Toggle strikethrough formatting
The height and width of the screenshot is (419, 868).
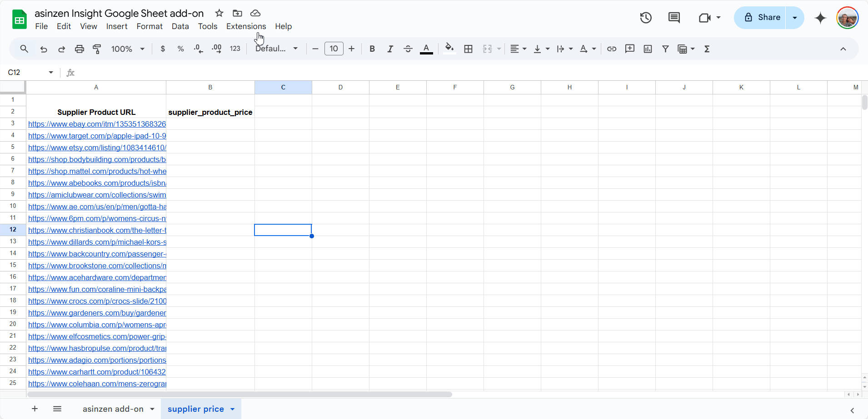[x=408, y=49]
